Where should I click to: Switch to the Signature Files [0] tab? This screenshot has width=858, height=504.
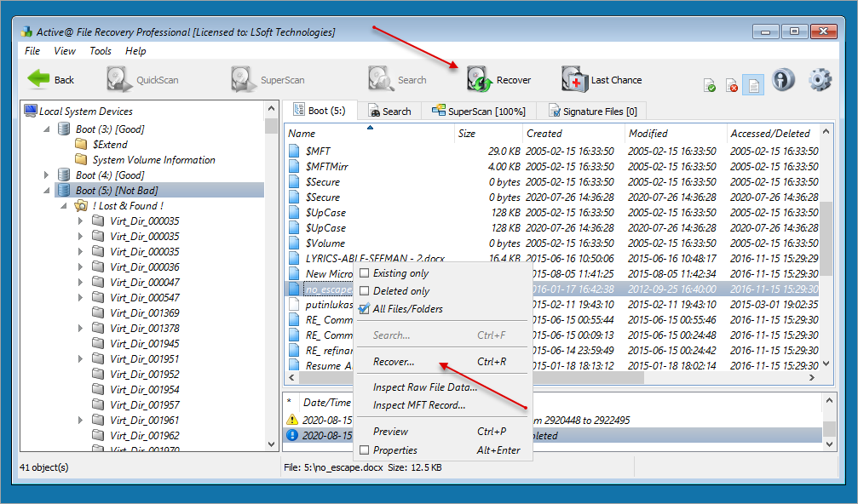pyautogui.click(x=593, y=111)
